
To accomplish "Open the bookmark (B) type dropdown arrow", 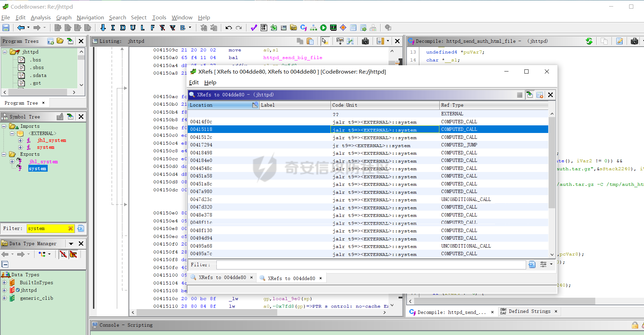I will [190, 28].
